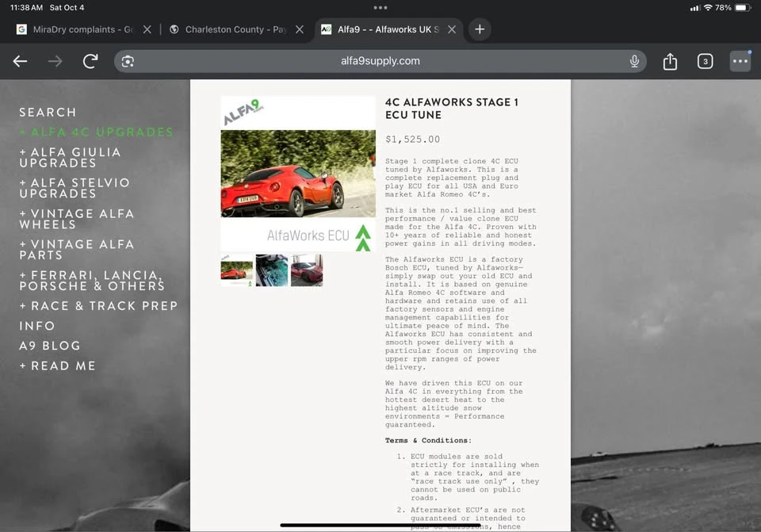Open the main red Alfa 4C product image

[298, 174]
